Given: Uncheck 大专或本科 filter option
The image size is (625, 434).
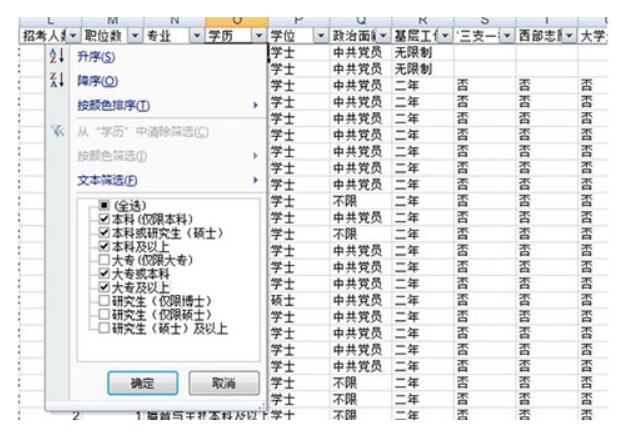Looking at the screenshot, I should click(104, 273).
